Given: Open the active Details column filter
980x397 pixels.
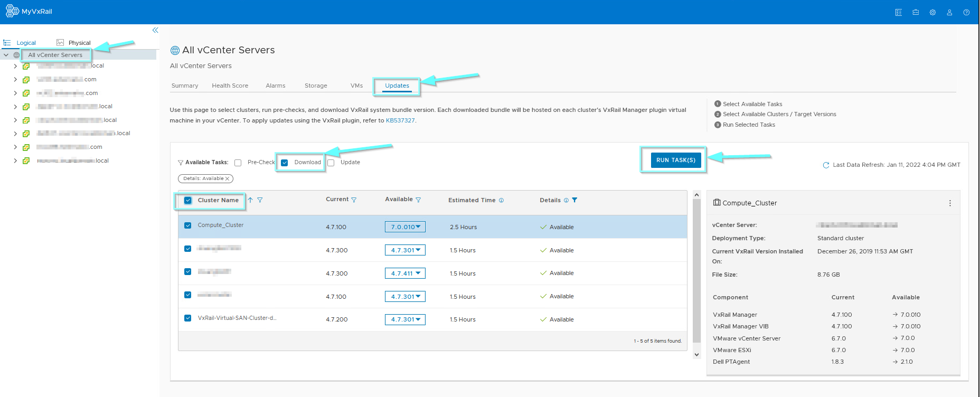Looking at the screenshot, I should (x=574, y=200).
